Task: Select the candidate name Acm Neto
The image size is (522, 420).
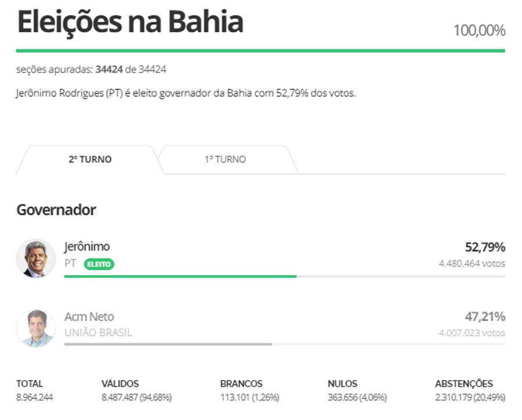Action: tap(89, 317)
